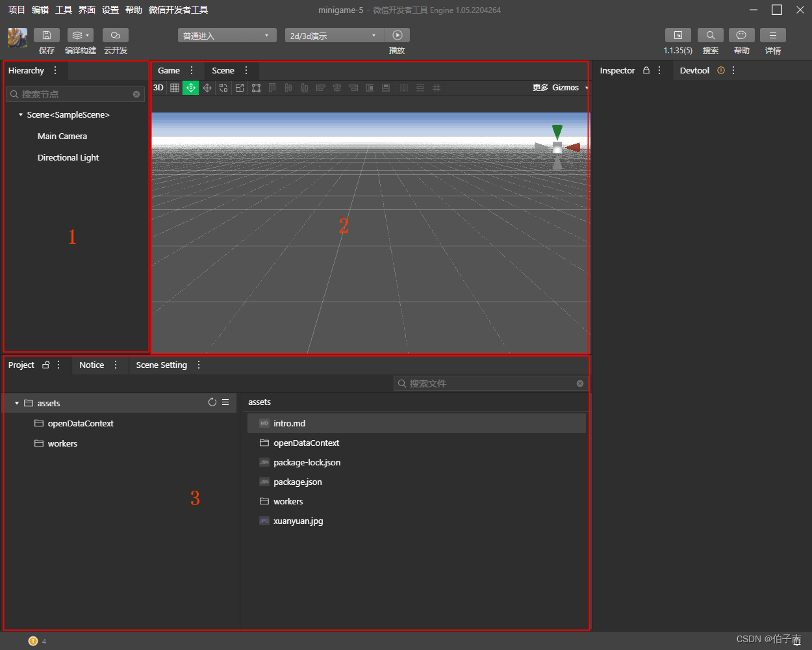
Task: Open 帮助 chat bubble icon
Action: pos(742,35)
